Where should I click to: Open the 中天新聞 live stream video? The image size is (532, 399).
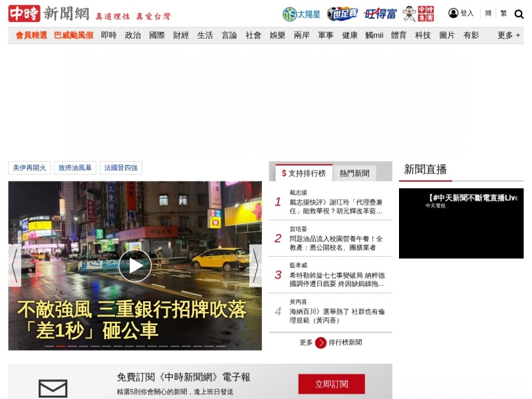(x=461, y=223)
